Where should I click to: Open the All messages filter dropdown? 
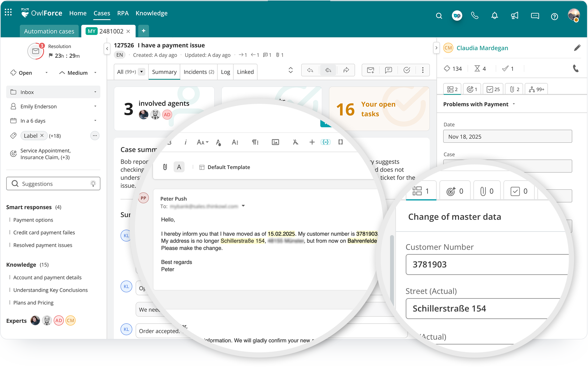tap(141, 72)
